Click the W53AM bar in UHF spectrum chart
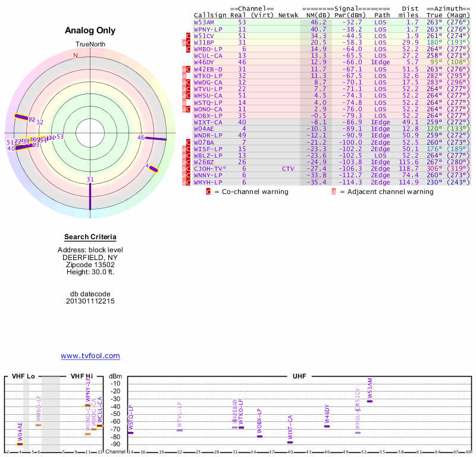This screenshot has height=457, width=476. [370, 400]
